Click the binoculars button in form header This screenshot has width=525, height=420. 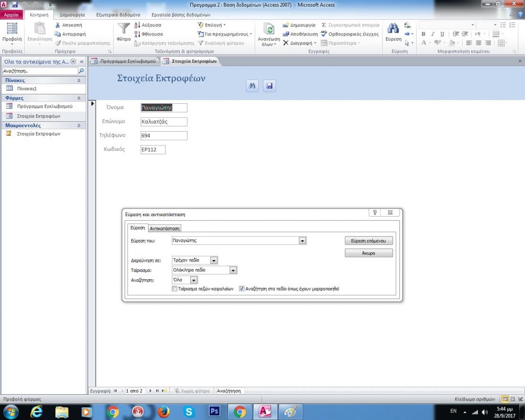tap(252, 86)
